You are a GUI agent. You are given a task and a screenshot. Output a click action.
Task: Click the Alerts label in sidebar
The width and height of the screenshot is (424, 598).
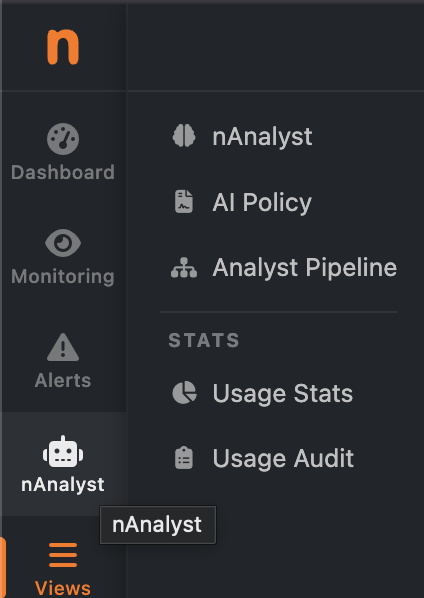[63, 380]
